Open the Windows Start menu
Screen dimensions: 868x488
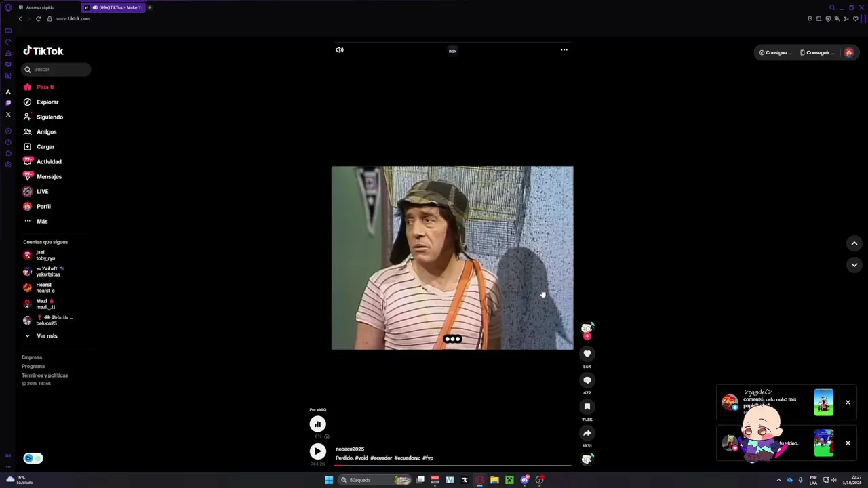(329, 480)
